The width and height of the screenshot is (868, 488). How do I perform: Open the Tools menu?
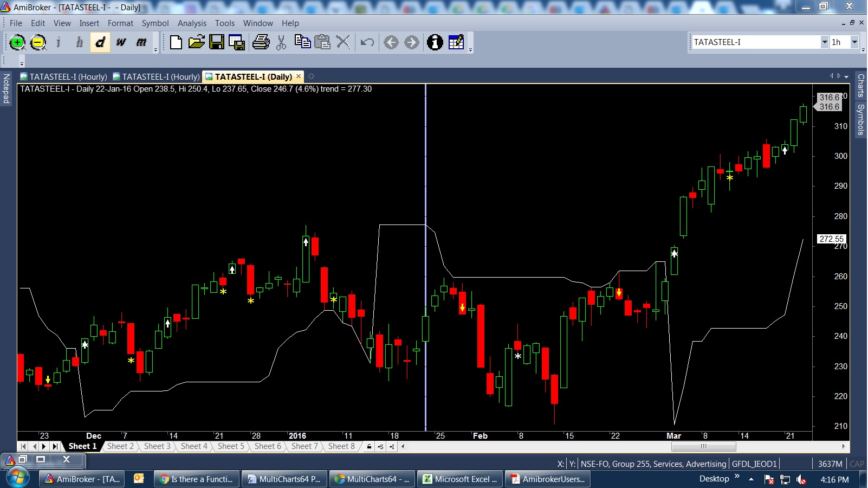click(x=225, y=23)
